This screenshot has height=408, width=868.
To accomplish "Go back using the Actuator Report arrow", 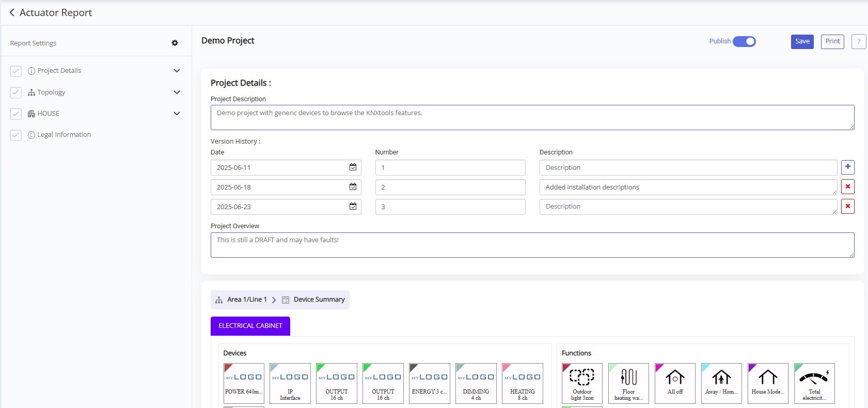I will [x=12, y=12].
